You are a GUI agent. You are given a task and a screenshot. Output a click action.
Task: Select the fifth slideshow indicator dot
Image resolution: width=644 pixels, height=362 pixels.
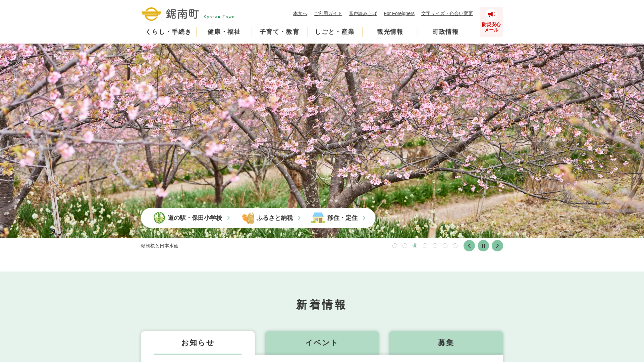tap(435, 246)
